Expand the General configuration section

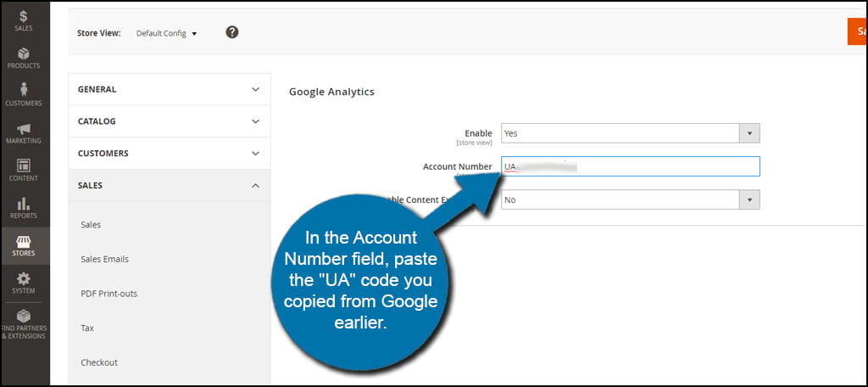(x=170, y=89)
